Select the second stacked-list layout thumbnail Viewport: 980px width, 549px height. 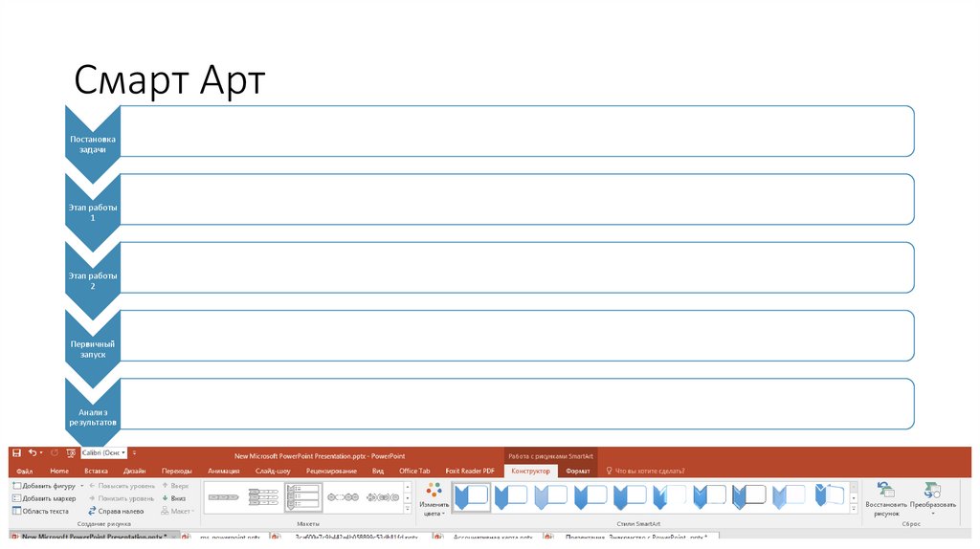[263, 497]
